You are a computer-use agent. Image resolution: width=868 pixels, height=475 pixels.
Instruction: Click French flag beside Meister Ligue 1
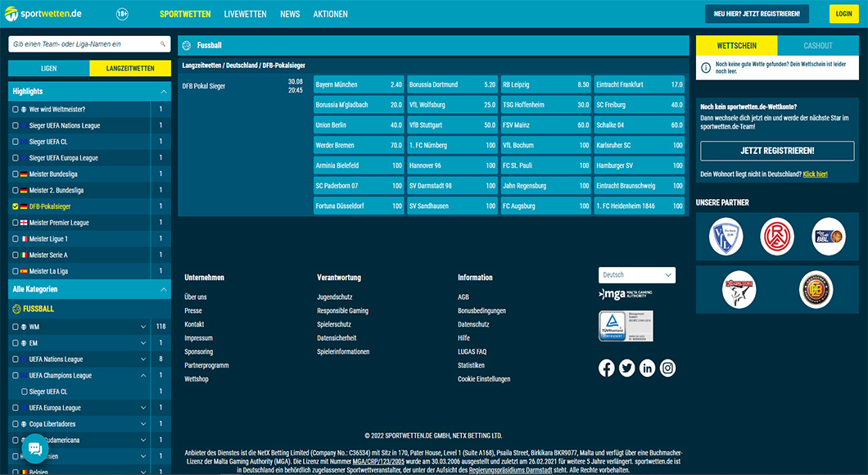pyautogui.click(x=24, y=239)
